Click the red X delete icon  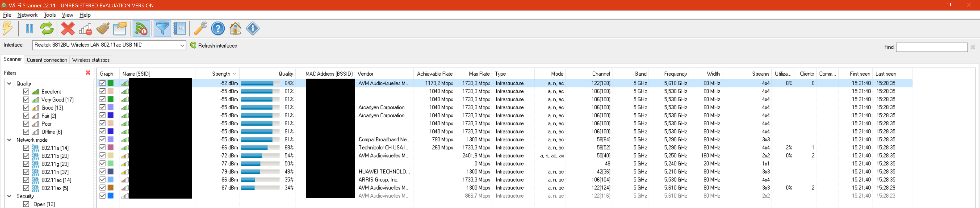click(x=68, y=29)
